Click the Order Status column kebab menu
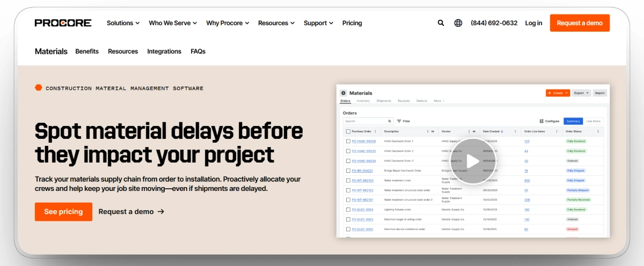This screenshot has height=266, width=644. 598,131
